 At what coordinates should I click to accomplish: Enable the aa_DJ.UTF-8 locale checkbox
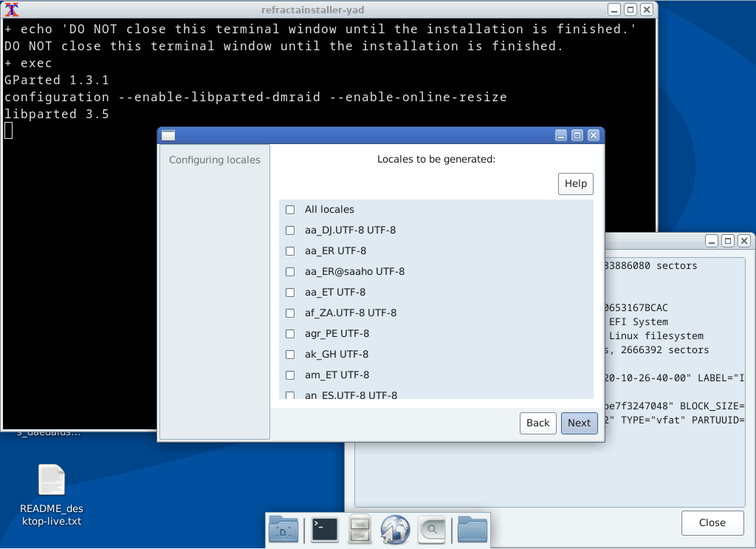click(x=290, y=231)
